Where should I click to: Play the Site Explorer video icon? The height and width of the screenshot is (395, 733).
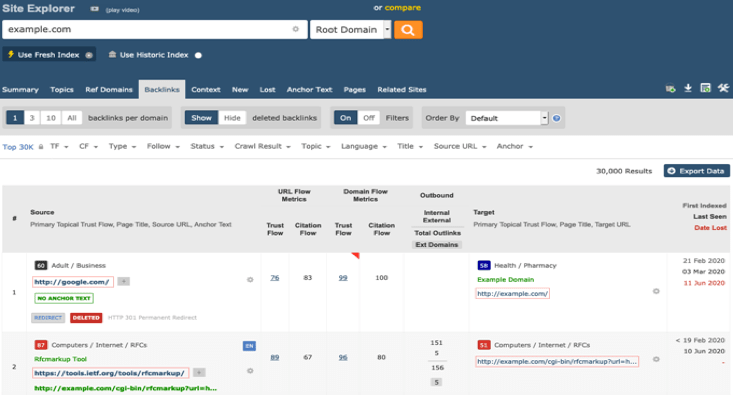[94, 9]
